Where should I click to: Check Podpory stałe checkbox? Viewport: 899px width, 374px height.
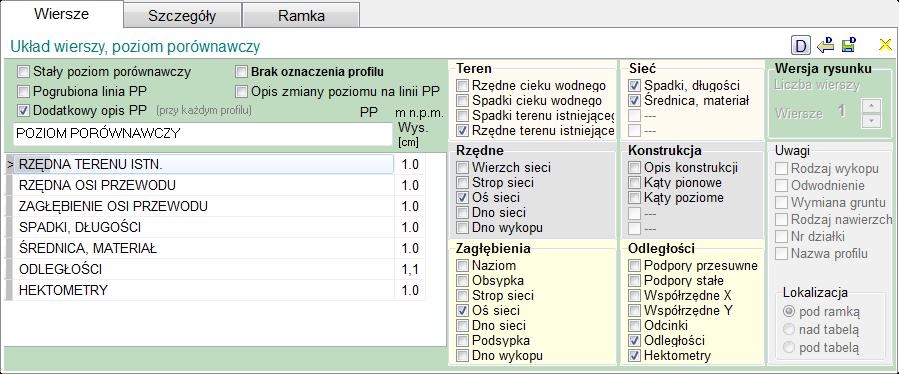(x=634, y=280)
